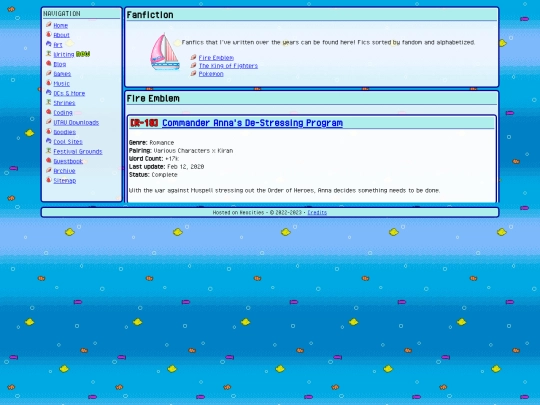Open the Credits link in footer
Viewport: 540px width, 405px height.
coord(317,212)
